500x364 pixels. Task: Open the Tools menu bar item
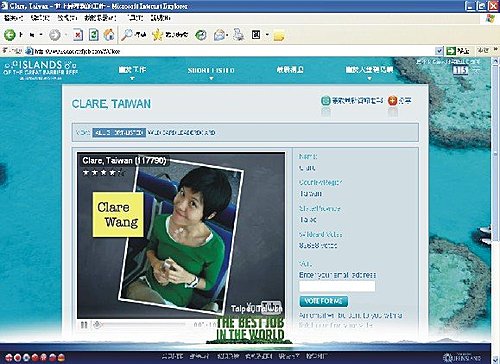pyautogui.click(x=135, y=18)
